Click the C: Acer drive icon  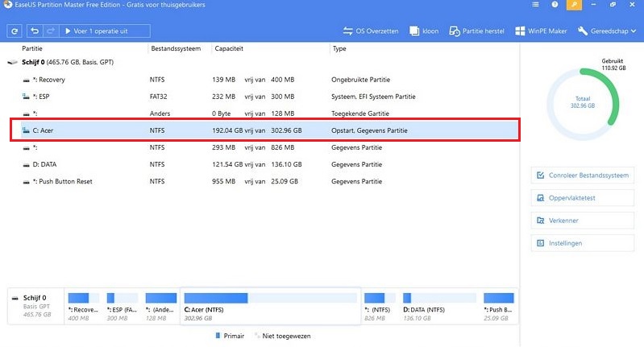click(26, 130)
